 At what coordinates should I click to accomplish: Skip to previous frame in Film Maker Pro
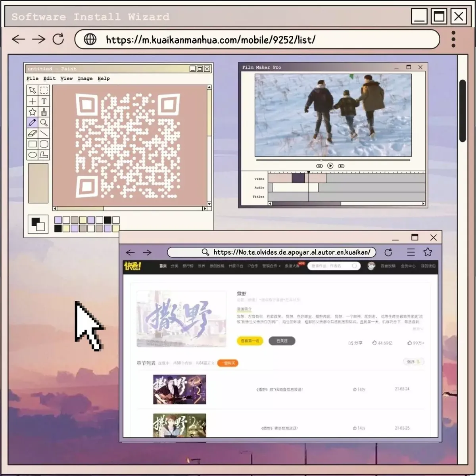319,166
